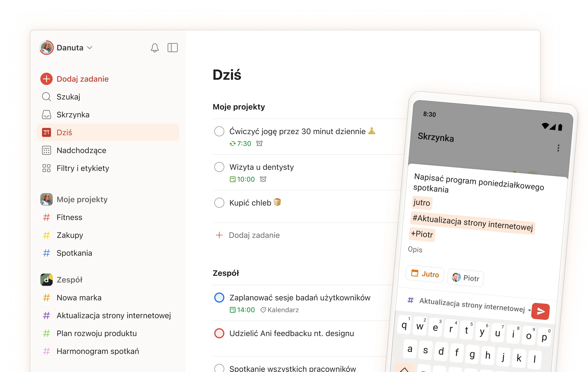
Task: Open Szukaj with the magnifier icon
Action: pos(46,97)
